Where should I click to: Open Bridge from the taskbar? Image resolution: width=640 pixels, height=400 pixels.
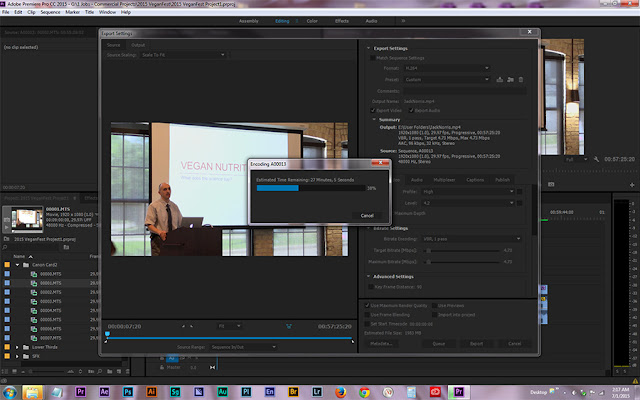pos(293,392)
